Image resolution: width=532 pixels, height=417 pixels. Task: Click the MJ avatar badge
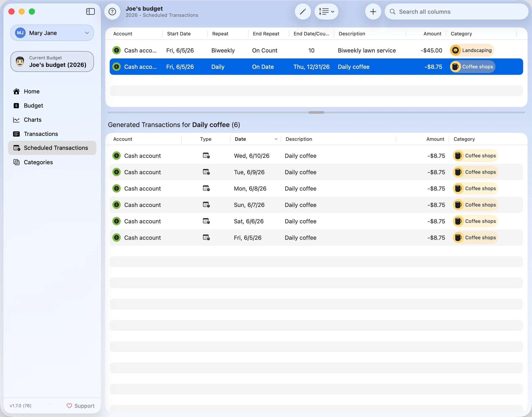click(x=20, y=33)
